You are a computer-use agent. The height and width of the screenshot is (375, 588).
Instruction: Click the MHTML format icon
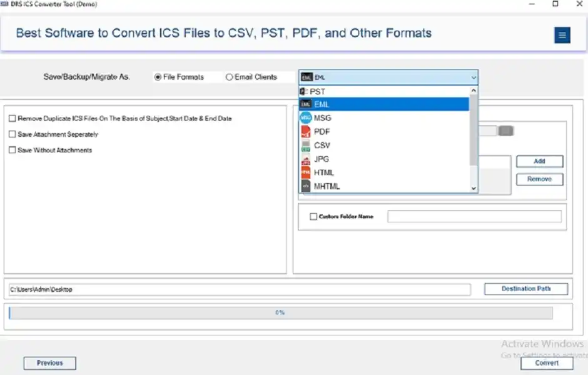[x=306, y=186]
